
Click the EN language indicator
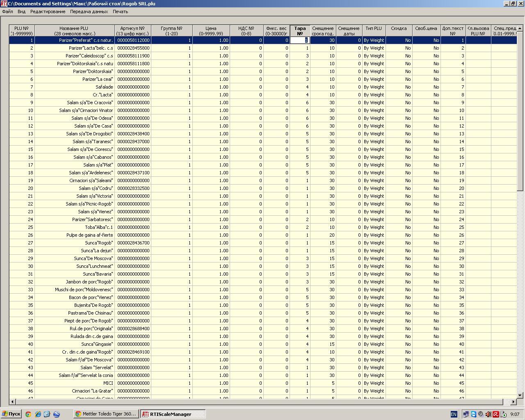pyautogui.click(x=454, y=414)
